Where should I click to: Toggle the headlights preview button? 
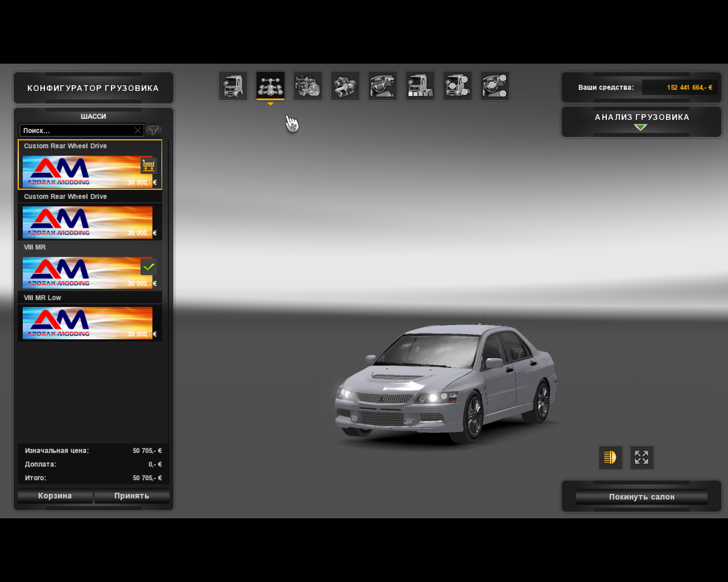[x=610, y=458]
